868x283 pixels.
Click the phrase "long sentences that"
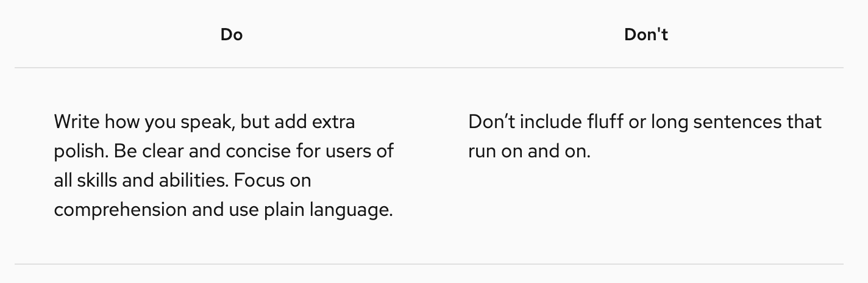(736, 122)
